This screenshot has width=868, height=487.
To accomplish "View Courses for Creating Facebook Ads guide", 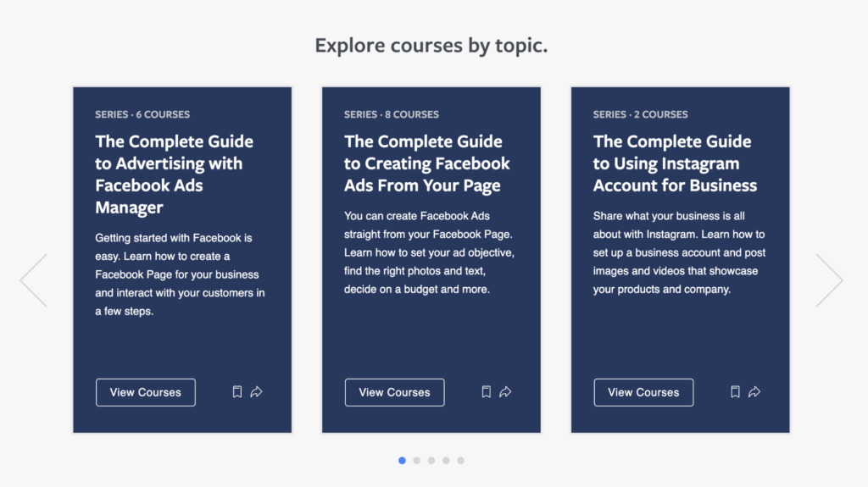I will (395, 392).
